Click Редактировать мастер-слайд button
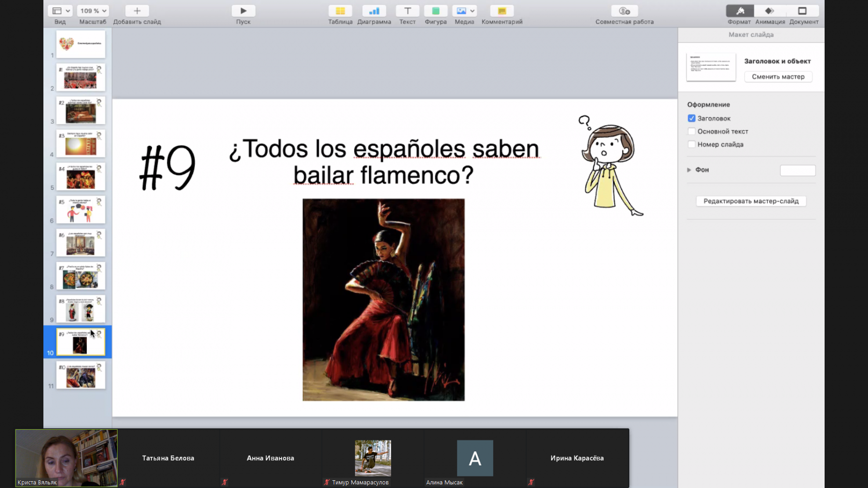 coord(751,201)
